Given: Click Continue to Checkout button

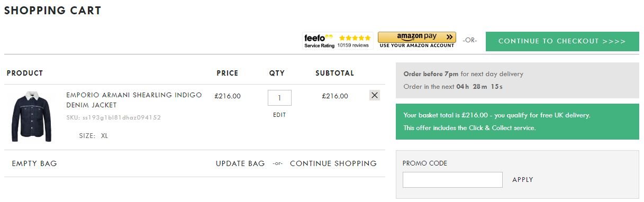Looking at the screenshot, I should point(562,41).
